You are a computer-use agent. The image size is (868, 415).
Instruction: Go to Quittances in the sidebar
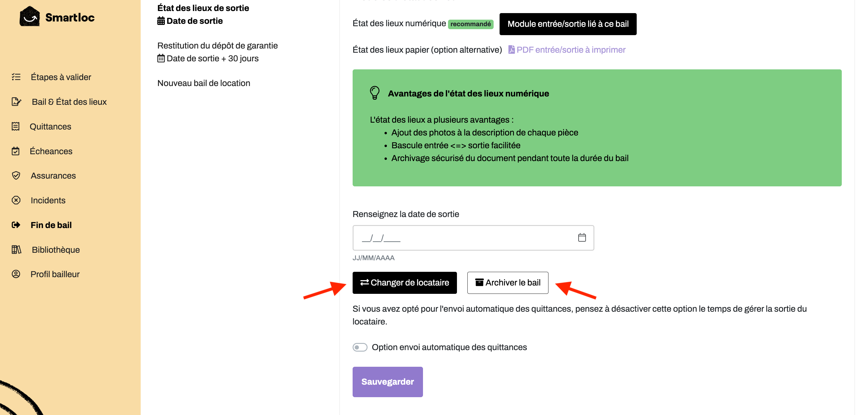pyautogui.click(x=51, y=127)
